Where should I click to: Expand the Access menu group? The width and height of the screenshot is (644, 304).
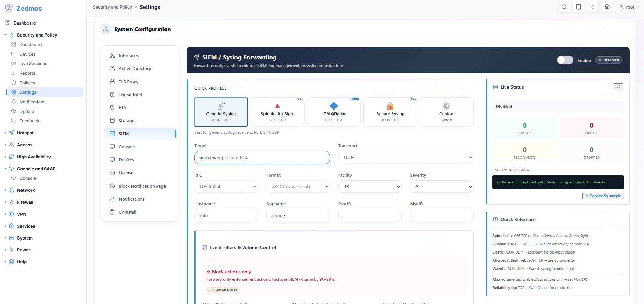(25, 145)
